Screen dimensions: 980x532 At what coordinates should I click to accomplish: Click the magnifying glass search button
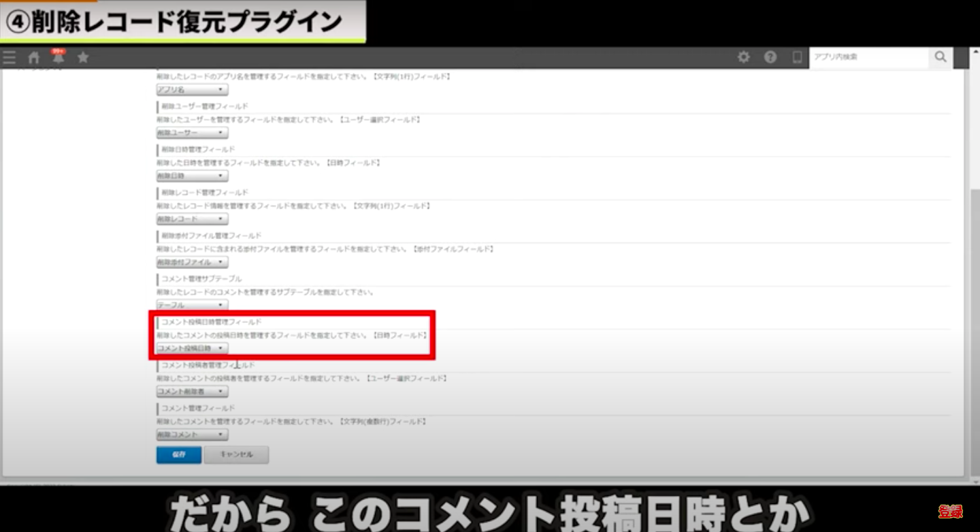click(941, 57)
